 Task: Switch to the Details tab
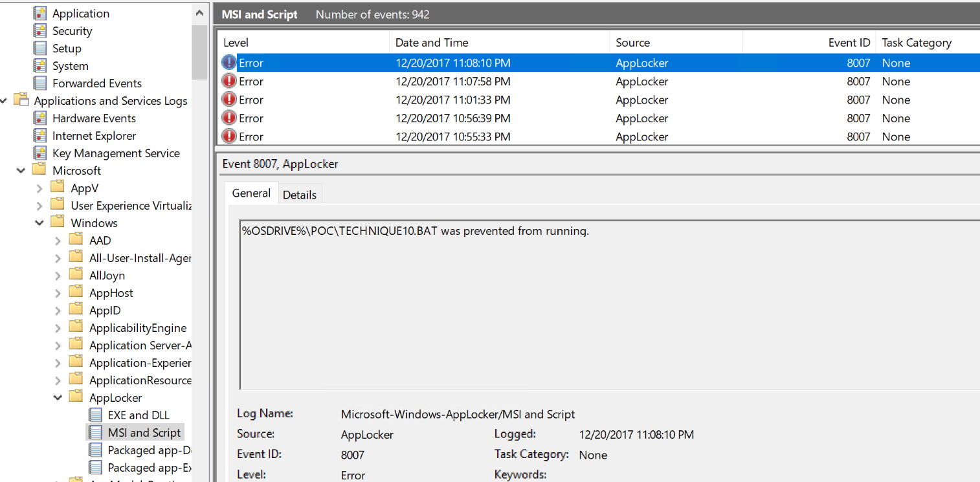coord(300,195)
